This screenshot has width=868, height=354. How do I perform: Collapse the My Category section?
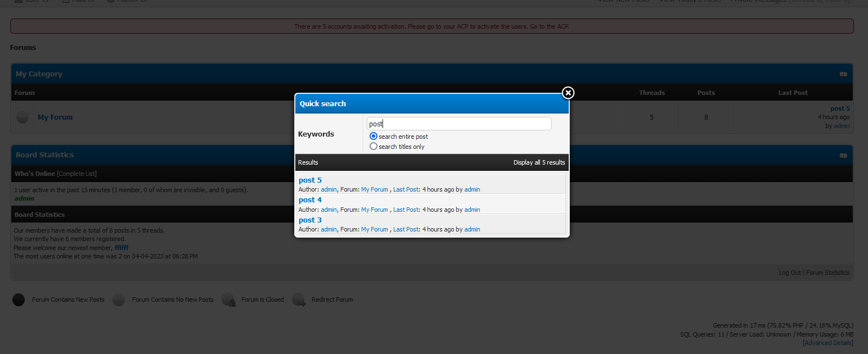tap(843, 74)
